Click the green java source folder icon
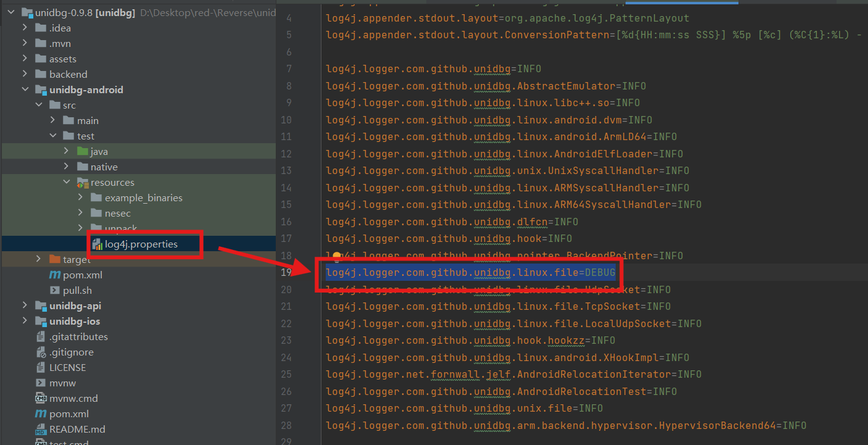 click(x=83, y=152)
